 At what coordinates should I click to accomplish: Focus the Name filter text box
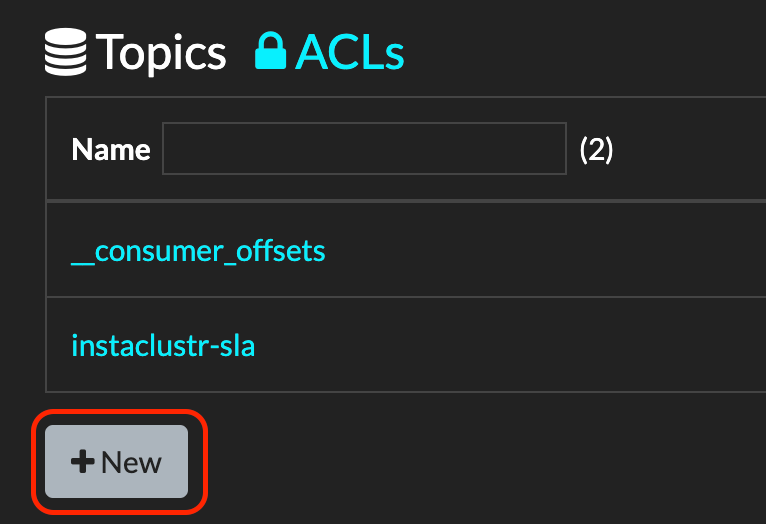click(x=364, y=148)
